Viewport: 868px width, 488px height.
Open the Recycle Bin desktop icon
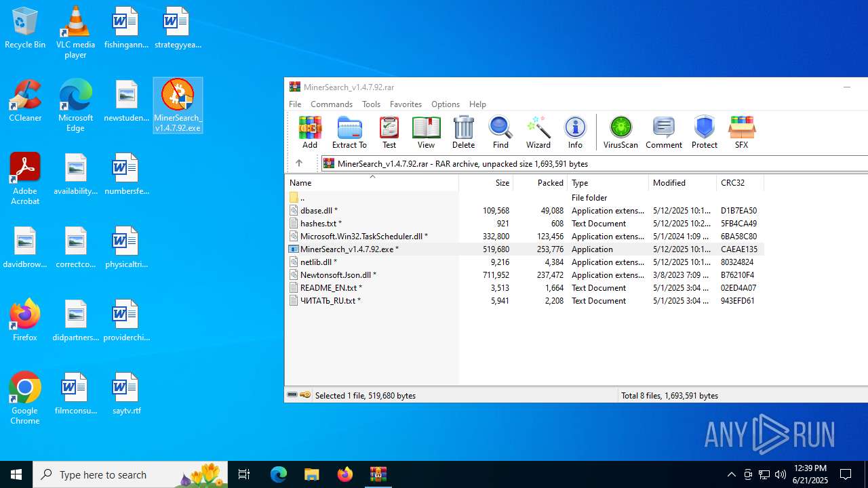(x=25, y=28)
